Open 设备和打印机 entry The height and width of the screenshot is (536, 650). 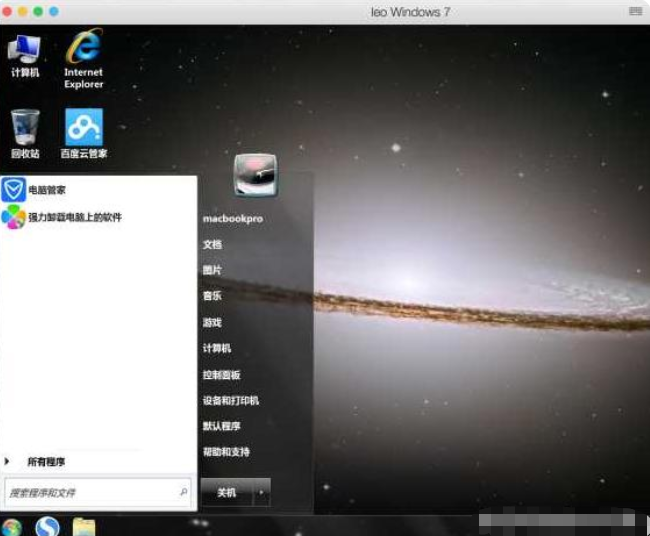click(x=231, y=400)
